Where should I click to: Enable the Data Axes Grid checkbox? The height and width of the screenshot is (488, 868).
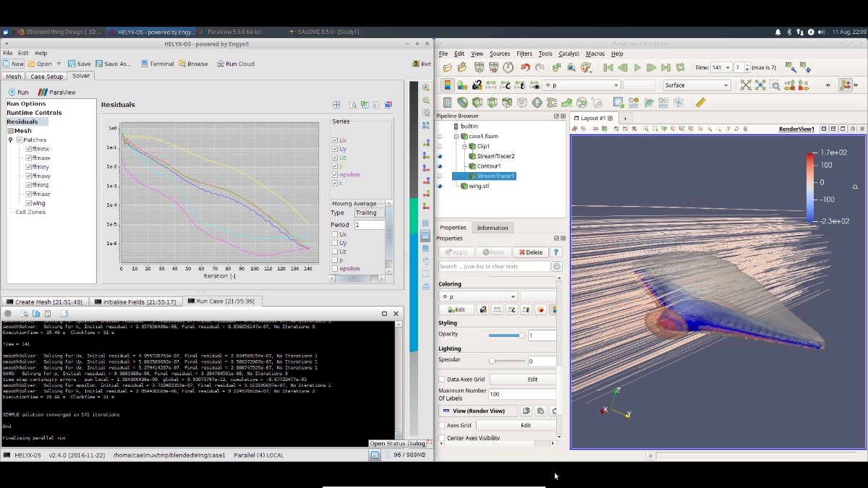point(442,379)
